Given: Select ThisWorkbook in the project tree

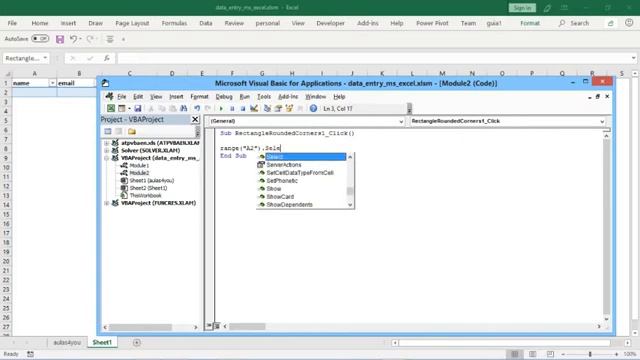Looking at the screenshot, I should pyautogui.click(x=145, y=196).
